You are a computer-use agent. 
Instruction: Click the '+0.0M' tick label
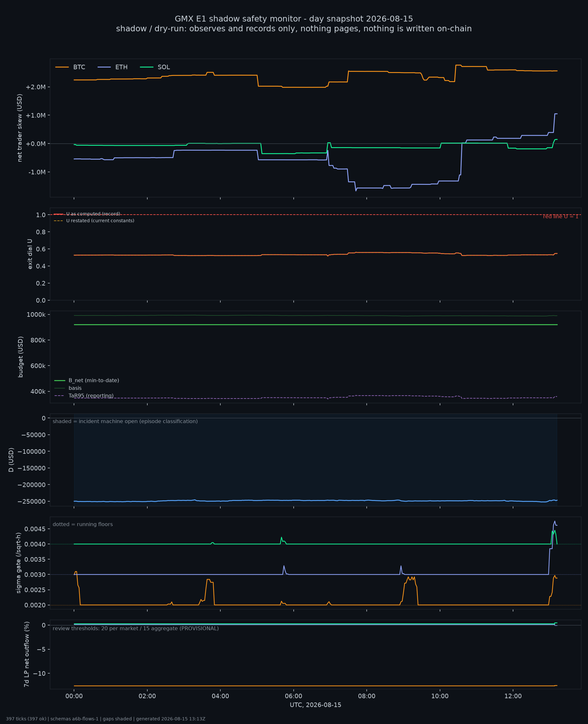pyautogui.click(x=36, y=144)
